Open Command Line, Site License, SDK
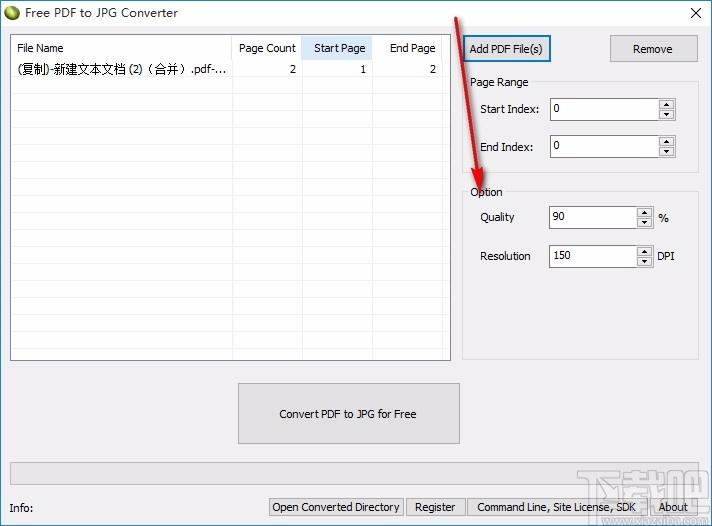The width and height of the screenshot is (712, 526). 556,507
